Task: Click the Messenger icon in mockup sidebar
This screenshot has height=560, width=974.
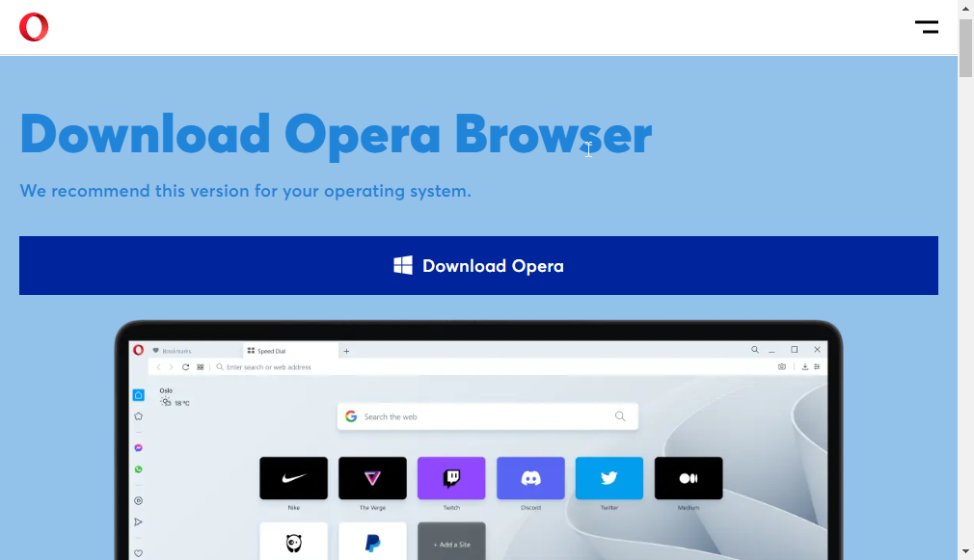Action: tap(139, 447)
